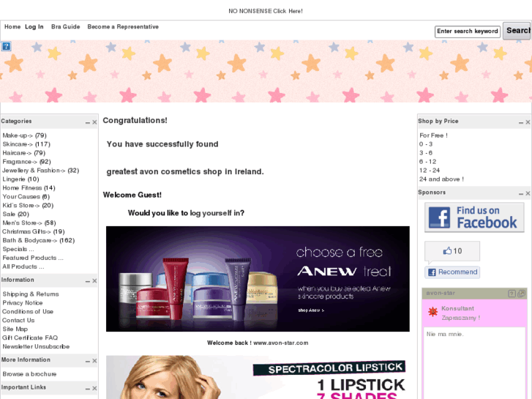The height and width of the screenshot is (399, 532).
Task: Close the Information panel with X icon
Action: (94, 281)
